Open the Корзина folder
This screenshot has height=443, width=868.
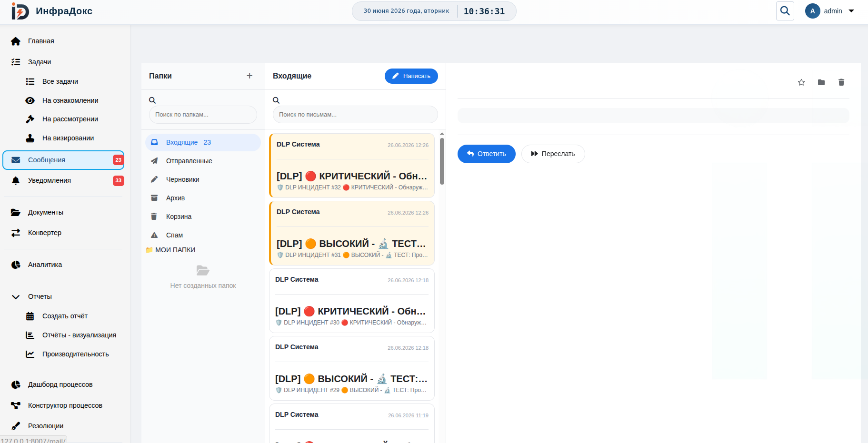[x=203, y=217]
